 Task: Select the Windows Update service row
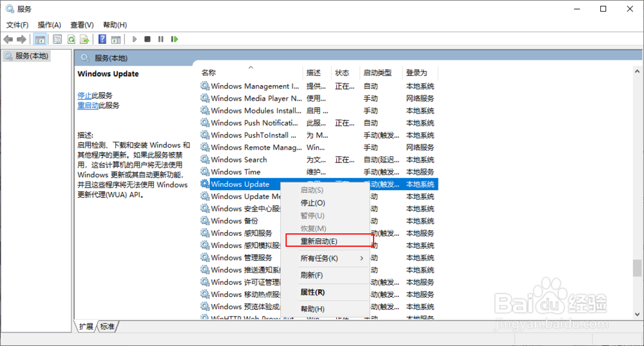(x=319, y=184)
